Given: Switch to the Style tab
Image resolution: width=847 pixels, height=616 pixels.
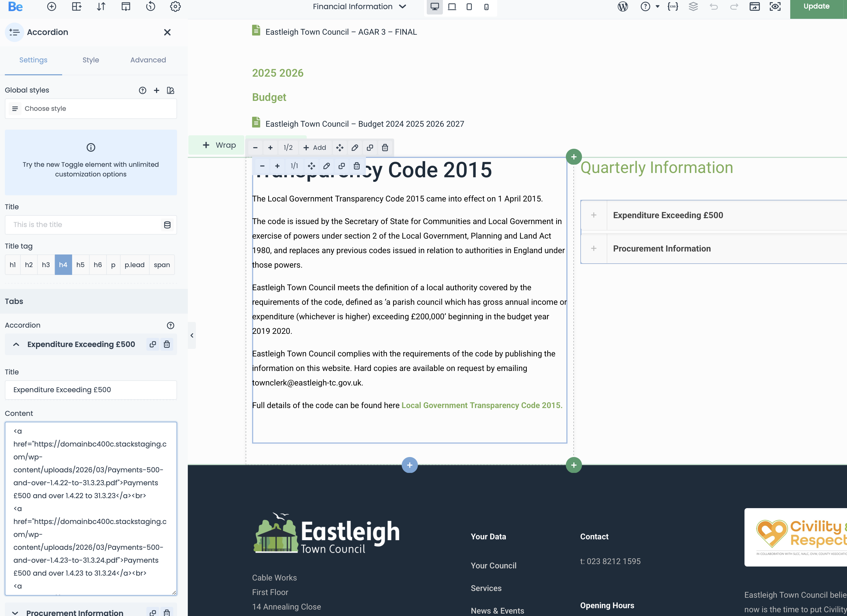Looking at the screenshot, I should (x=91, y=60).
